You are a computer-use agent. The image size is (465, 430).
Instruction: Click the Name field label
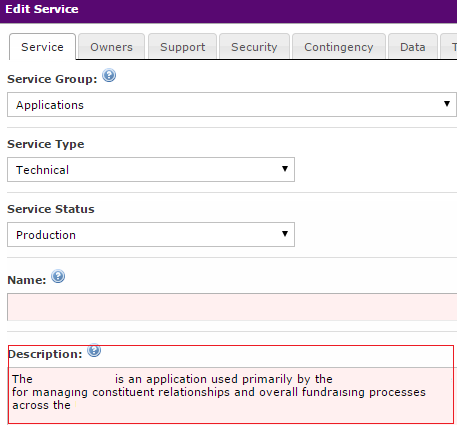(x=27, y=280)
